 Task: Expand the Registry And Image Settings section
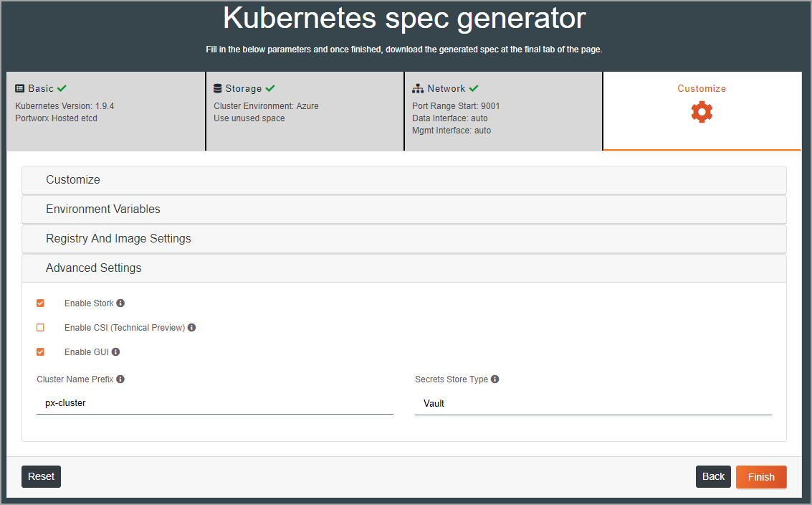click(x=404, y=238)
